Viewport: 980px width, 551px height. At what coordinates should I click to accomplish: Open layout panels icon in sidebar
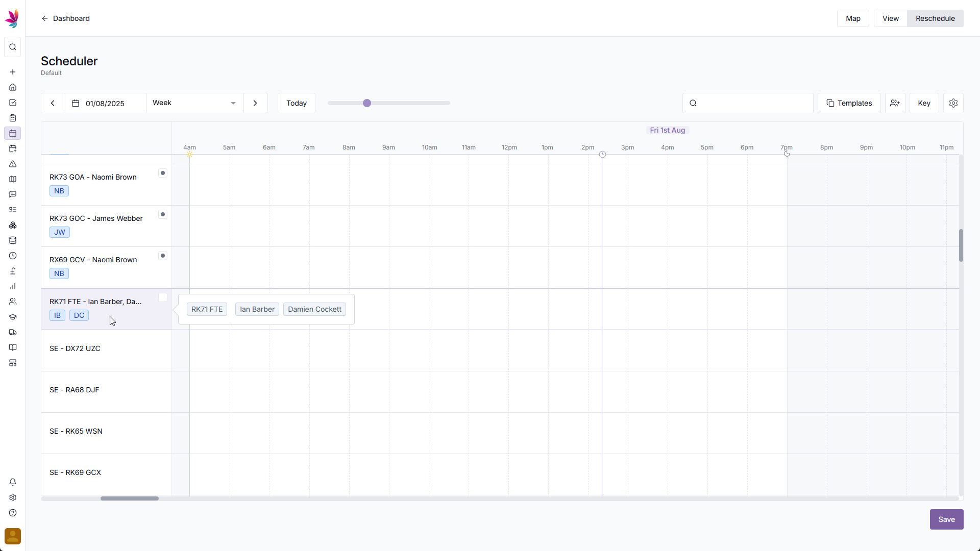tap(13, 363)
